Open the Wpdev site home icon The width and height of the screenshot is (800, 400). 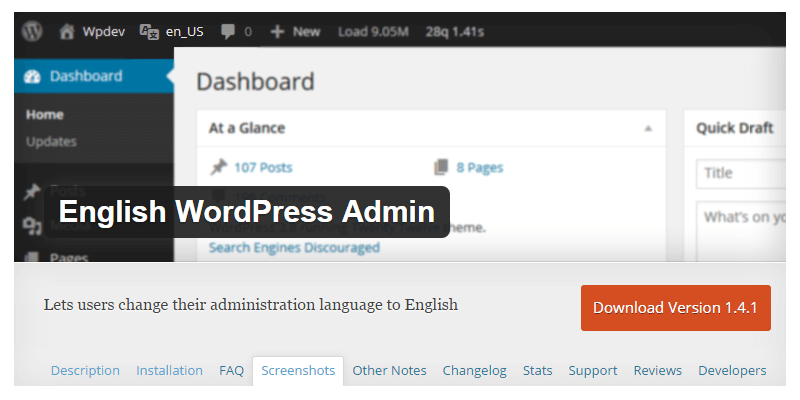(68, 31)
